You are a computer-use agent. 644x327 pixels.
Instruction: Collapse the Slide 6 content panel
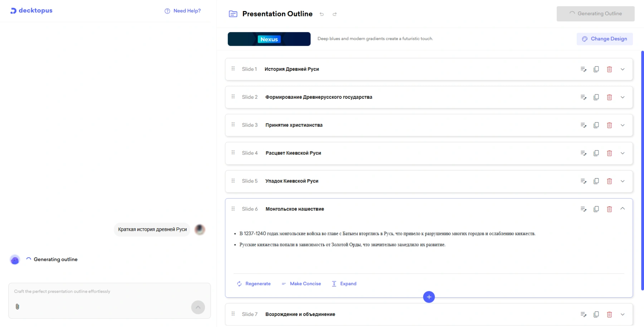(x=623, y=209)
